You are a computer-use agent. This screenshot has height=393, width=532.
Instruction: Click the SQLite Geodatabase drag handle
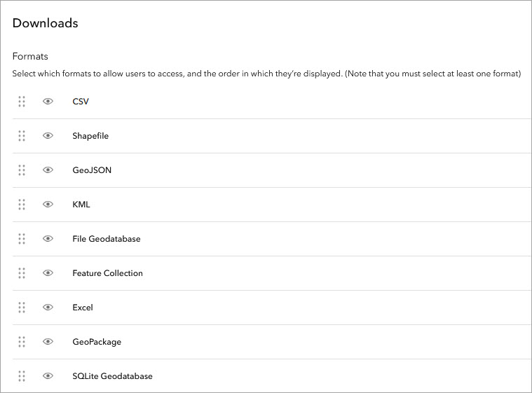click(x=22, y=376)
